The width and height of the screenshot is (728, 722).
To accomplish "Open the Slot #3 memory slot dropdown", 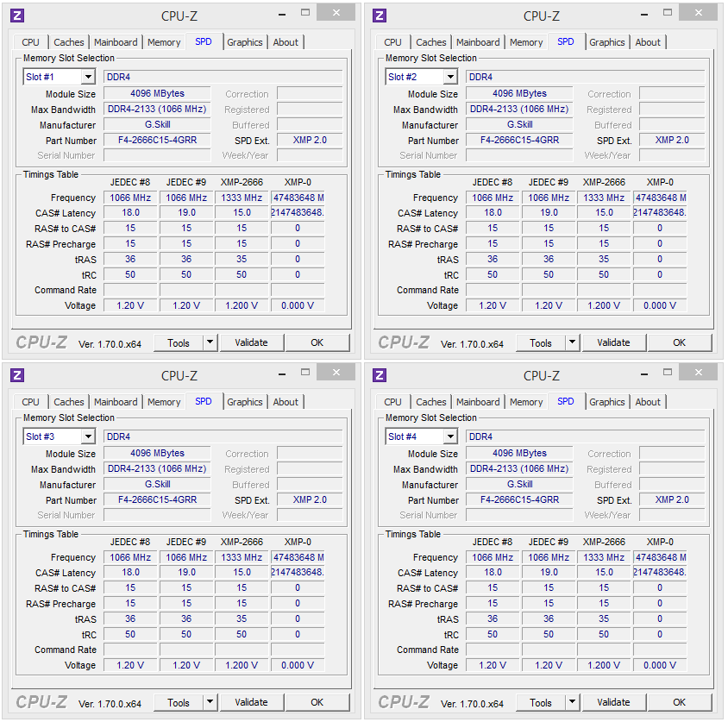I will (88, 436).
